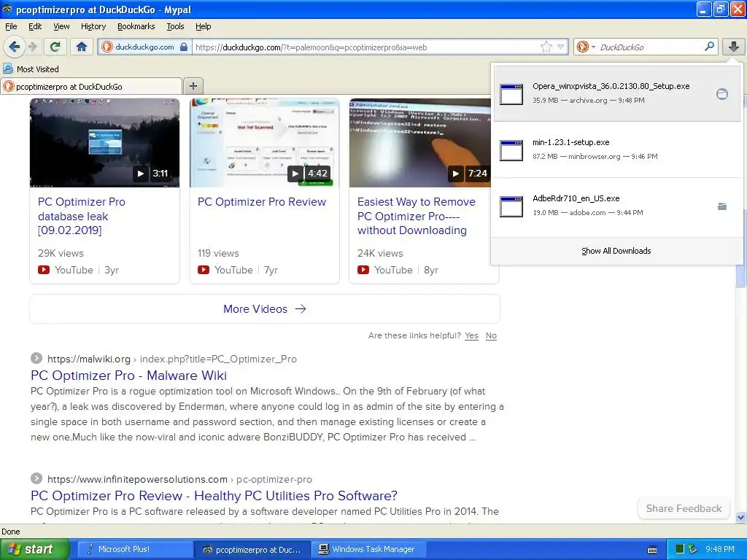This screenshot has height=560, width=747.
Task: Open containing folder for AdbeRdr710_en_US.exe
Action: tap(721, 206)
